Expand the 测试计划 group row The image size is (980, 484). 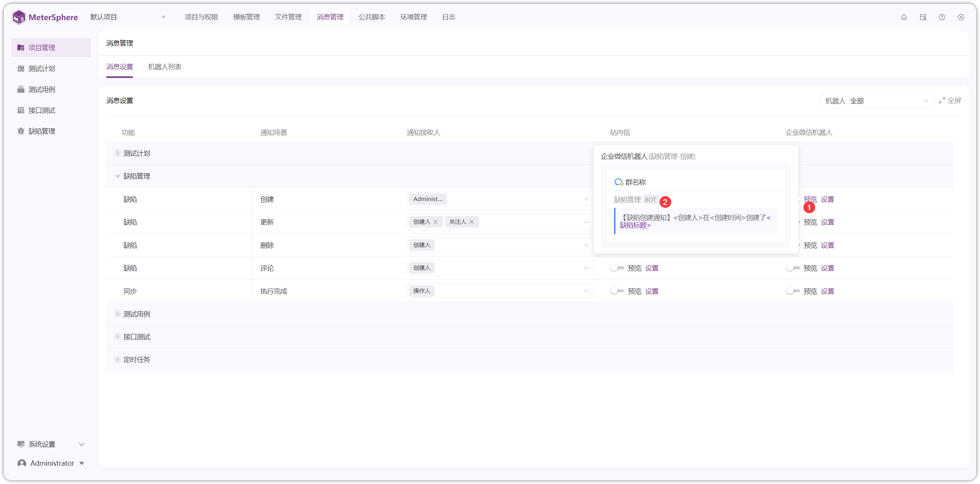tap(117, 153)
